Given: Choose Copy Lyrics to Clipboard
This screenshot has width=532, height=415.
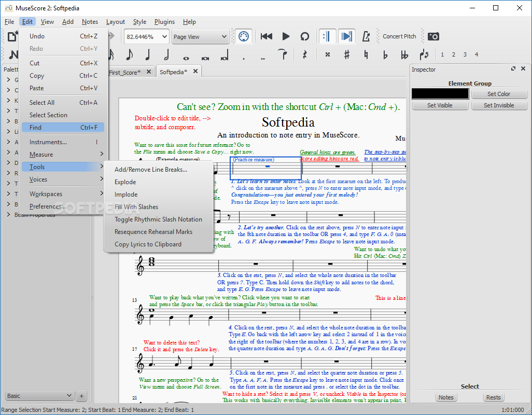Looking at the screenshot, I should tap(159, 244).
